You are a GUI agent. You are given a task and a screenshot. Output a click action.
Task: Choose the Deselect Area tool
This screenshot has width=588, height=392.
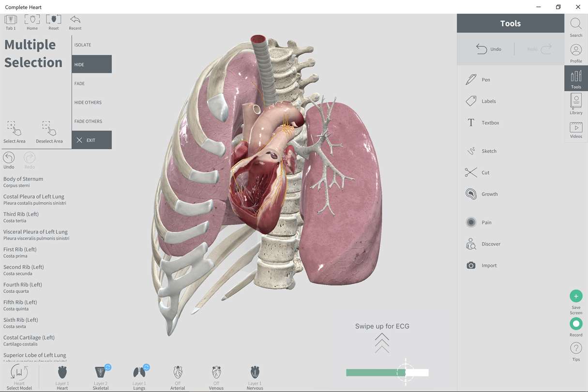[x=49, y=132]
